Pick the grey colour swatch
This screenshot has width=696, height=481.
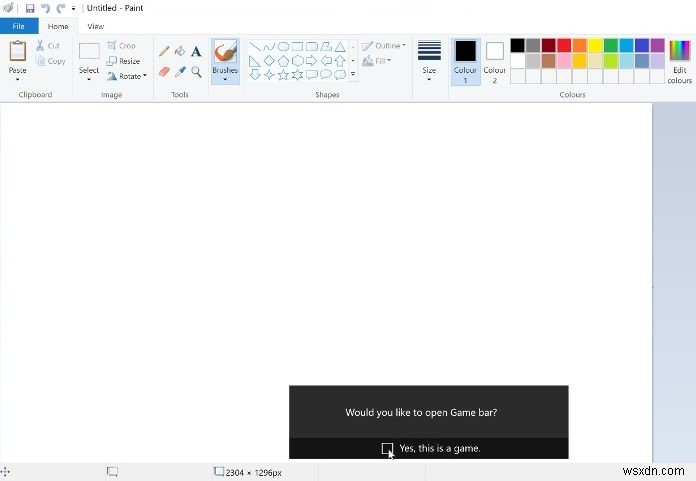533,45
